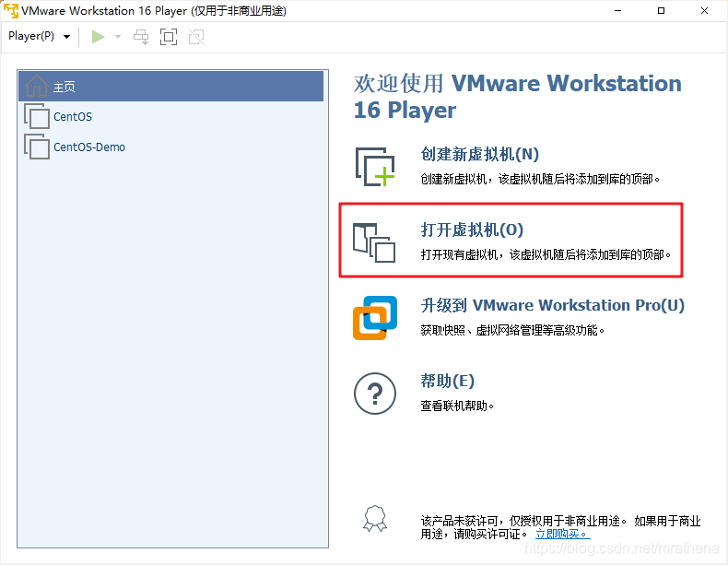Minimize the VMware Player window
Screen dimensions: 728x565
(x=617, y=11)
